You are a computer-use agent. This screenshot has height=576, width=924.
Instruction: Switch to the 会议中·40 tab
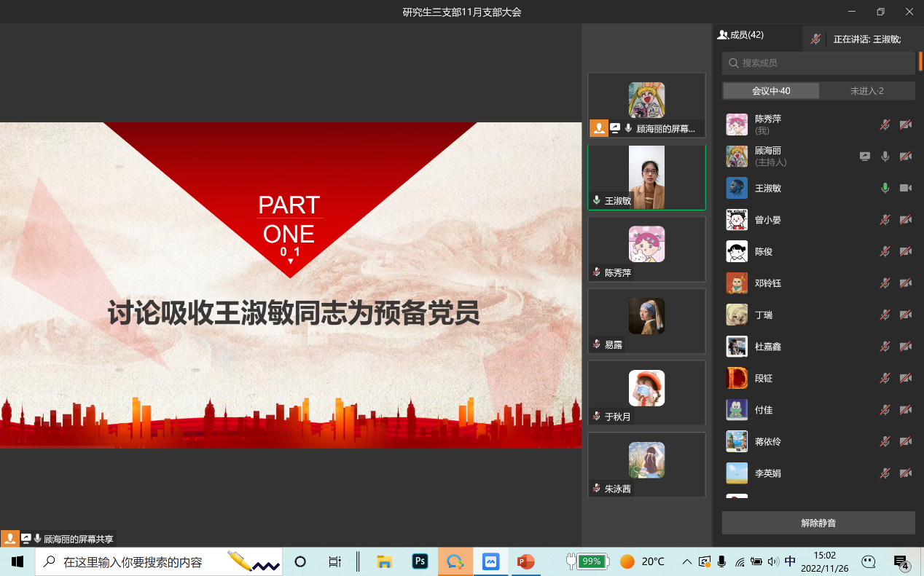[771, 91]
